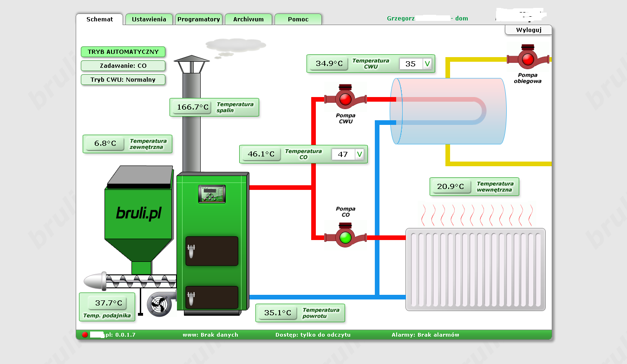
Task: Open the CWU temperature setpoint dropdown
Action: point(427,64)
